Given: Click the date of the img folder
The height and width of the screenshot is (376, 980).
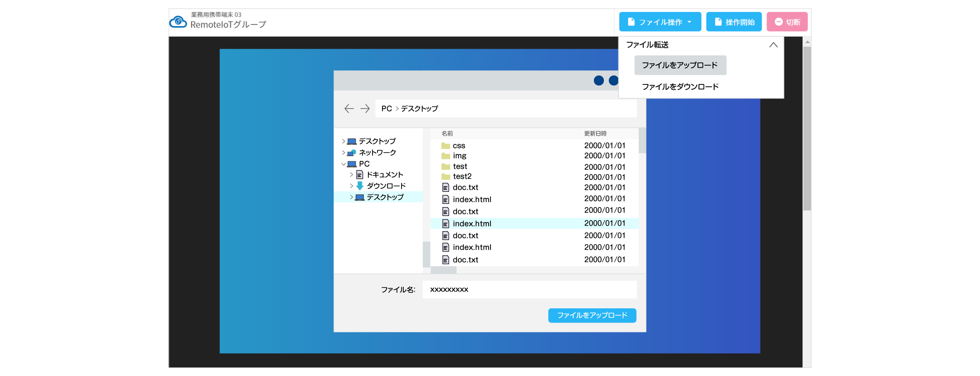Looking at the screenshot, I should [x=605, y=156].
